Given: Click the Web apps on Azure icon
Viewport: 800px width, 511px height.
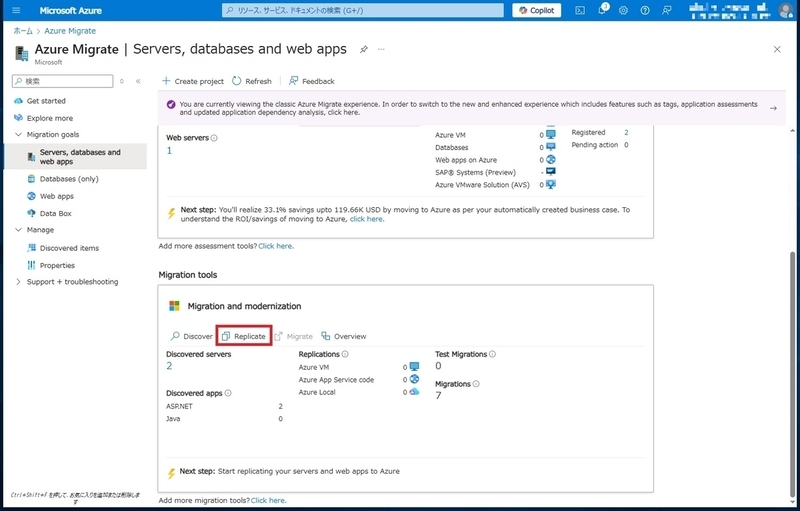Looking at the screenshot, I should click(x=551, y=160).
